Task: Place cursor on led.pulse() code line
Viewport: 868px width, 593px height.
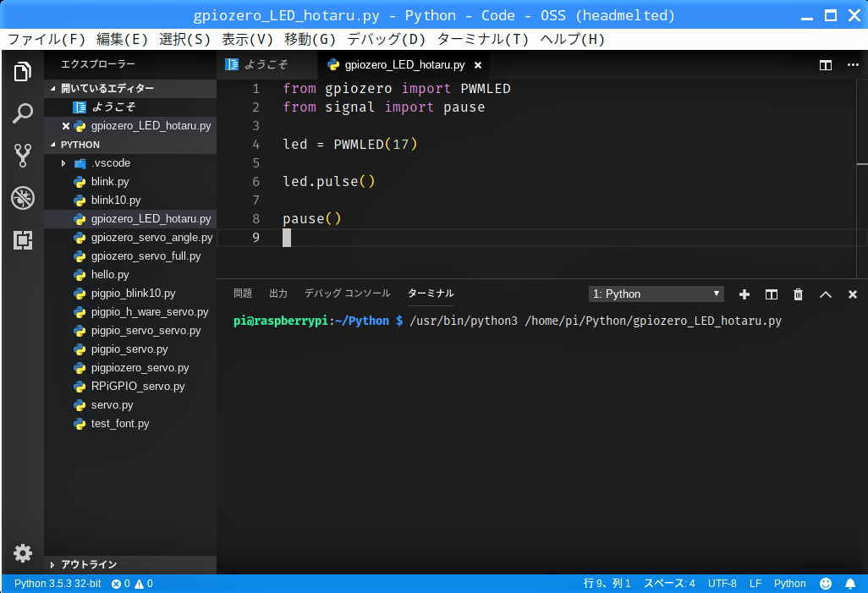Action: pyautogui.click(x=329, y=182)
